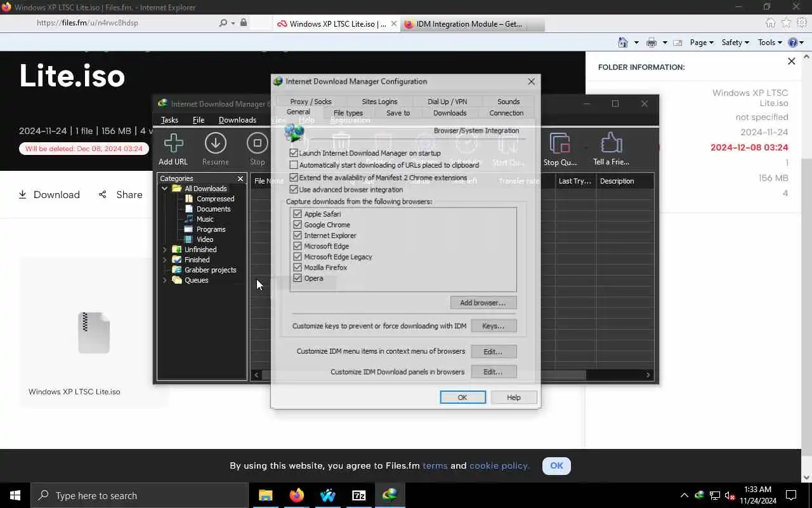Screen dimensions: 812x508
Task: Open the Downloads menu in IDM
Action: [237, 120]
